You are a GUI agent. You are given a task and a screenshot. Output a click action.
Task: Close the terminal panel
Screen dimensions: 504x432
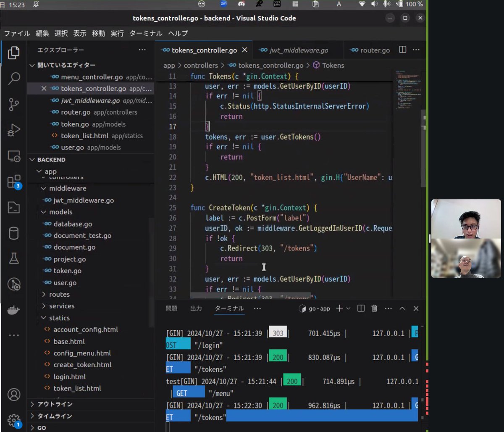(416, 308)
